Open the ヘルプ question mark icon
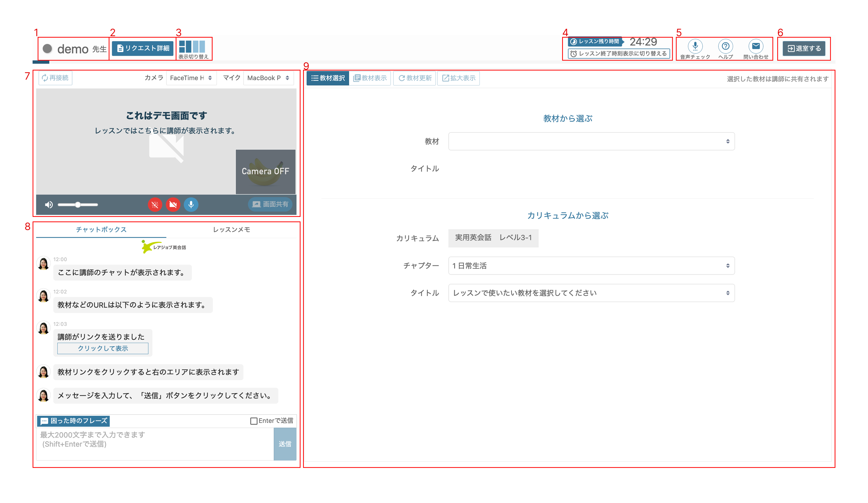The height and width of the screenshot is (503, 868). point(725,46)
